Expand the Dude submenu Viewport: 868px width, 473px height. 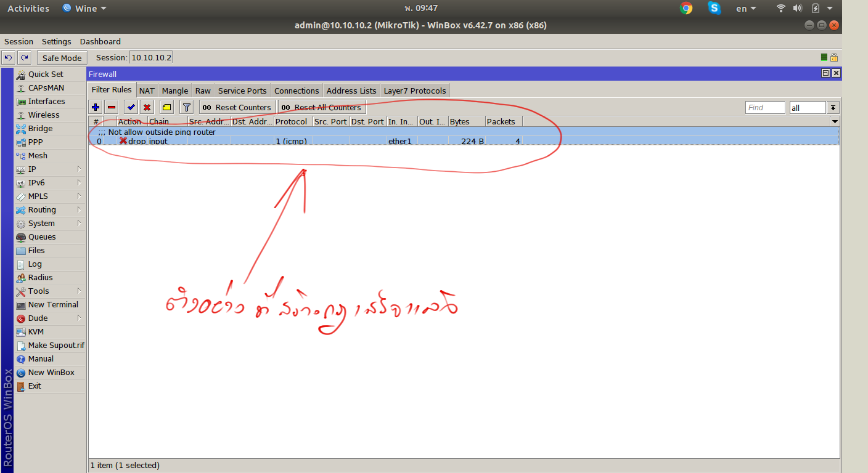[51, 318]
